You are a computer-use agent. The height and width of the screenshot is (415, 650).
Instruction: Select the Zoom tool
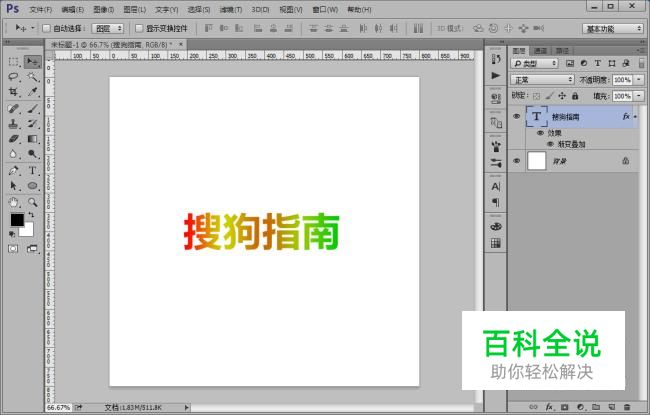pyautogui.click(x=32, y=202)
